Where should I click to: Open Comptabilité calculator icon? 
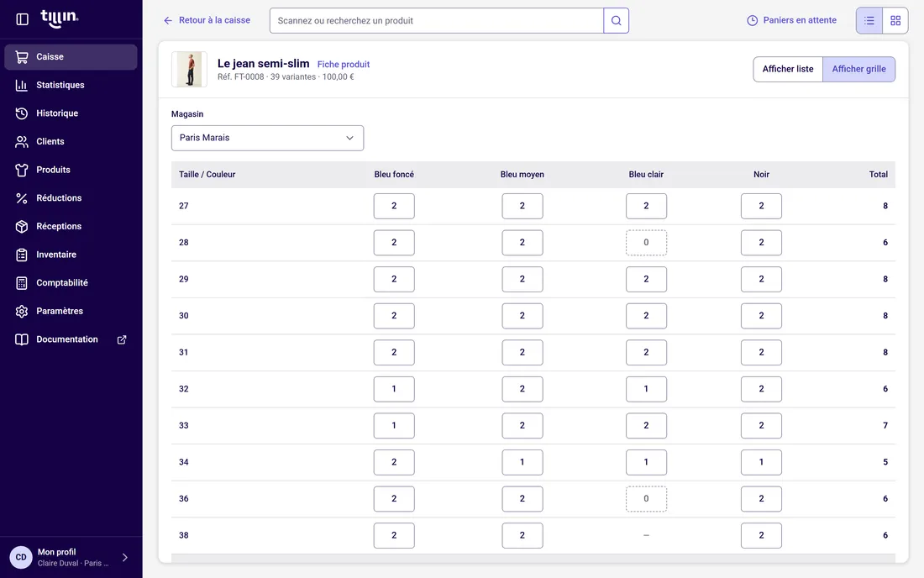[22, 283]
